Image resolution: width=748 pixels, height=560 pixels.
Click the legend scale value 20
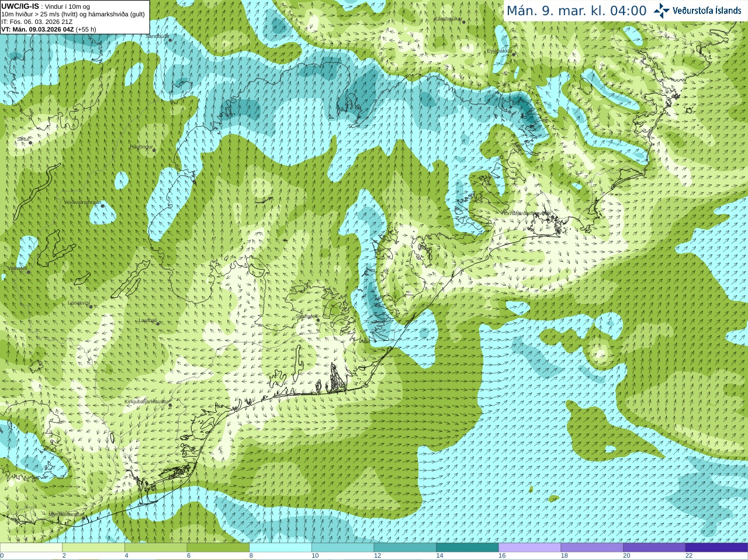pyautogui.click(x=626, y=556)
